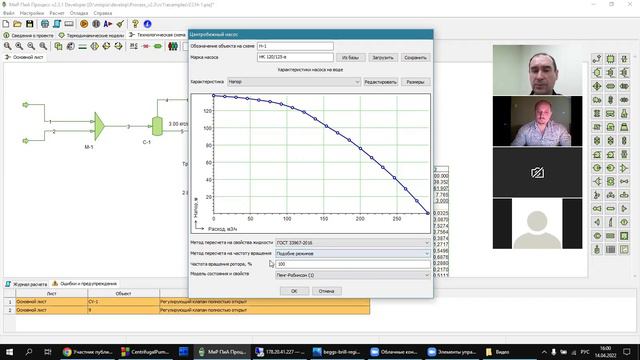Open help with the yellow question mark icon

(x=136, y=24)
